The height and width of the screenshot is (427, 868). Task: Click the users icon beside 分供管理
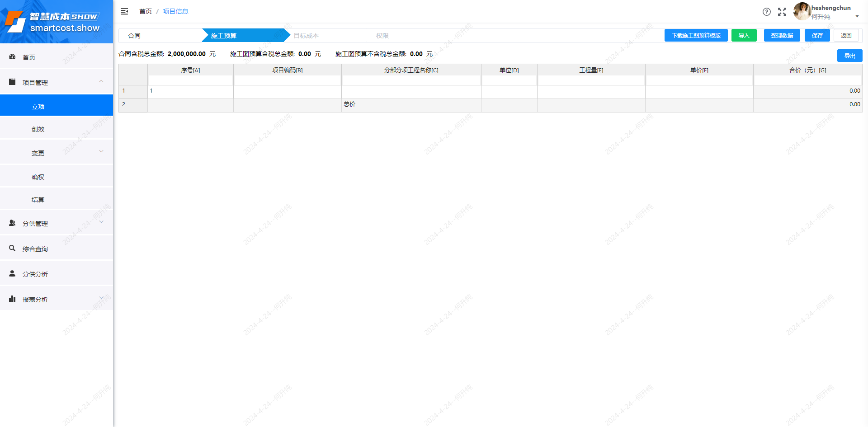[x=12, y=223]
